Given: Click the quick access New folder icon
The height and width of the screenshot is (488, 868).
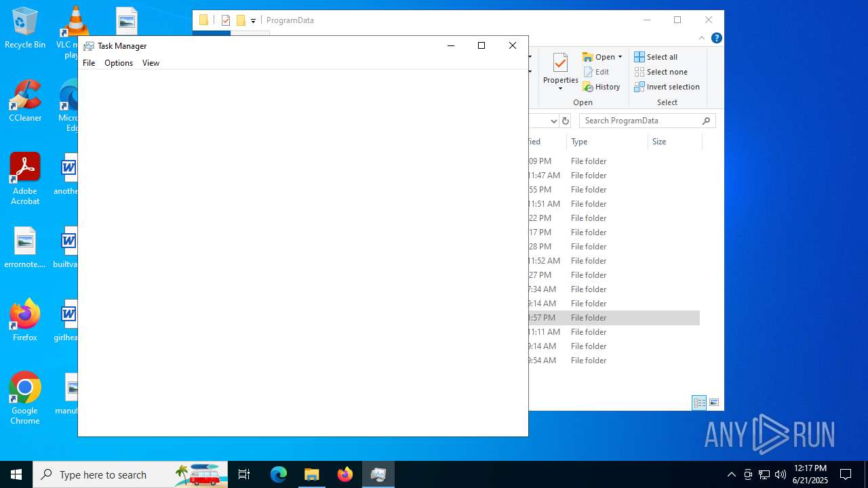Looking at the screenshot, I should pyautogui.click(x=241, y=20).
